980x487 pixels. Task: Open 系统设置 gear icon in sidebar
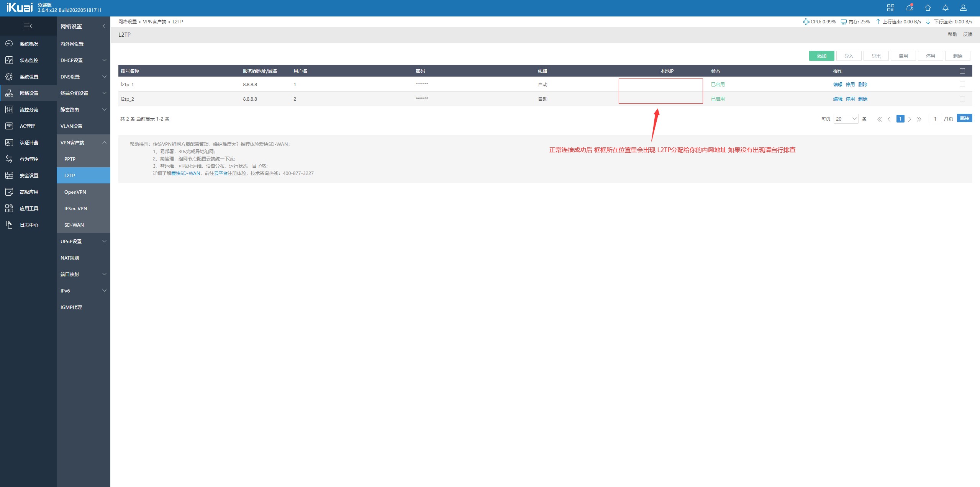tap(9, 77)
